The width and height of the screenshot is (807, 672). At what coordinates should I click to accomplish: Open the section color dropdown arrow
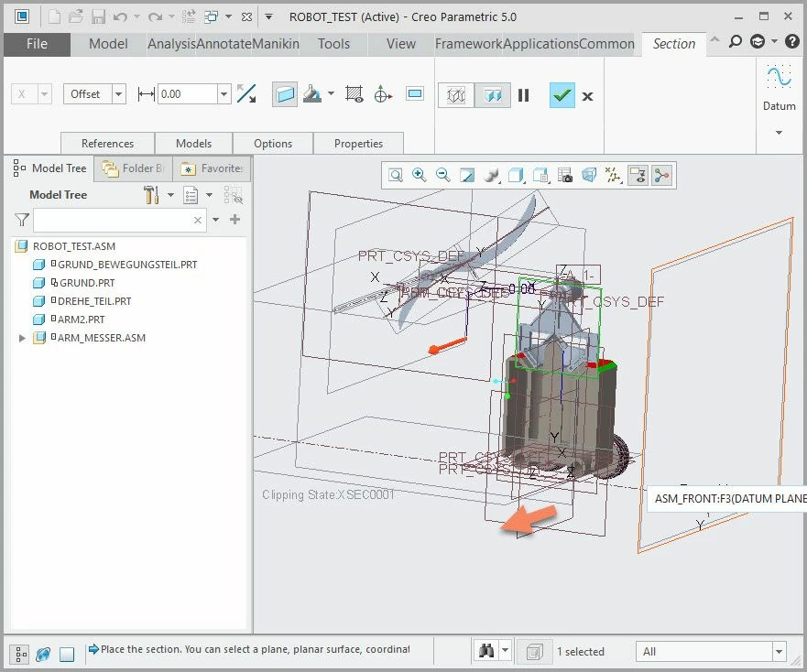(x=331, y=93)
